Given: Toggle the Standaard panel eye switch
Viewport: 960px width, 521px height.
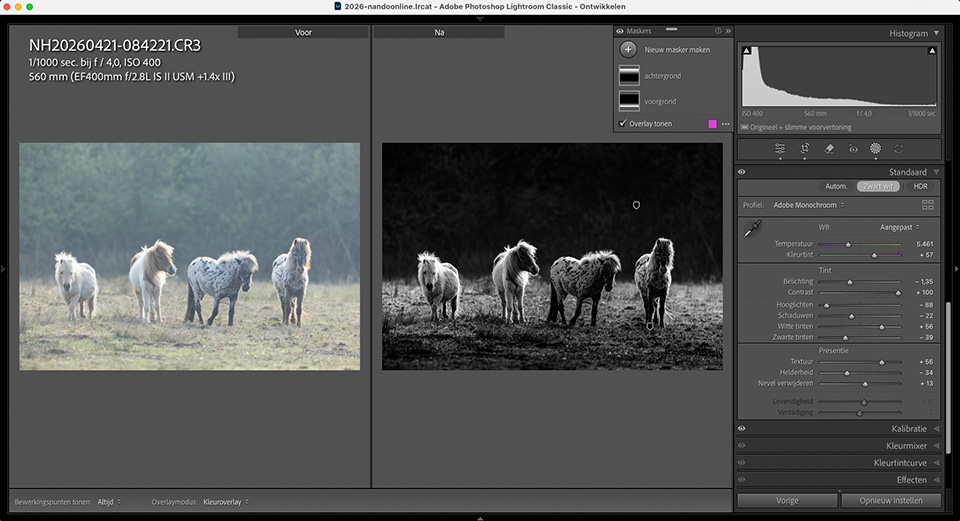Looking at the screenshot, I should click(x=742, y=172).
